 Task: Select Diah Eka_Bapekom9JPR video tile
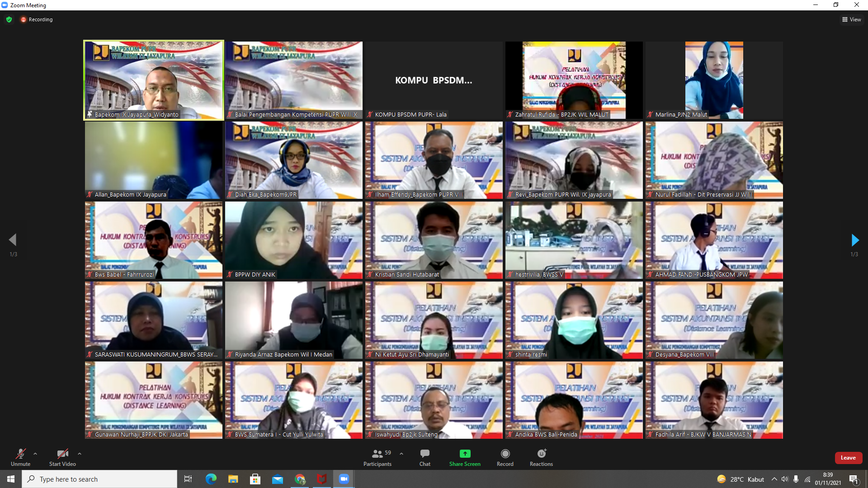click(x=294, y=160)
